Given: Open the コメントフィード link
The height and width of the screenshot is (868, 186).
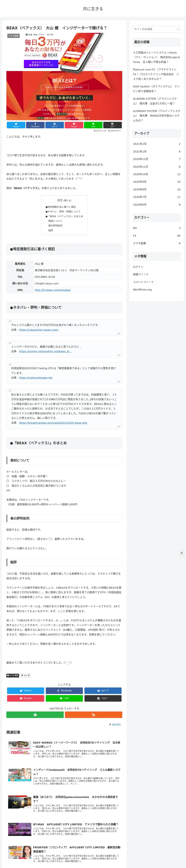Looking at the screenshot, I should 143,282.
